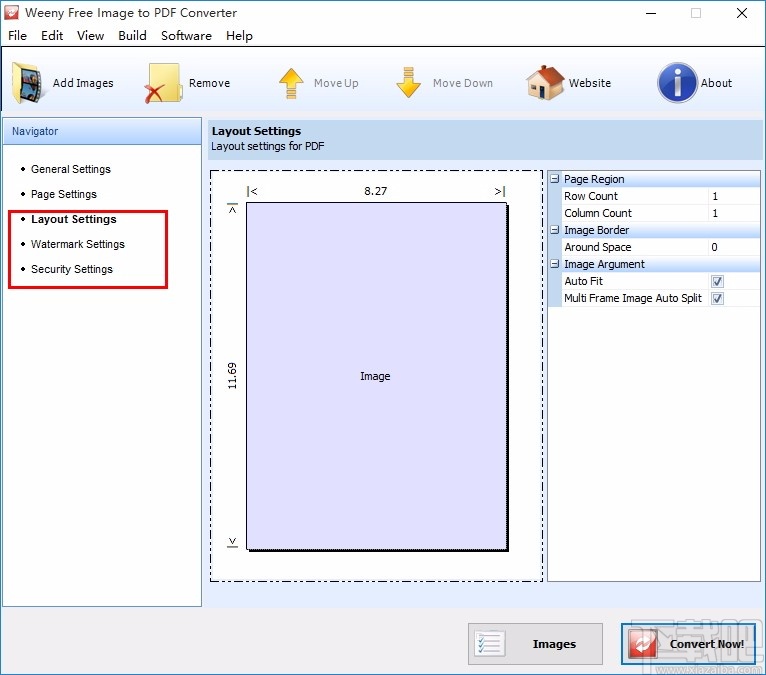Close the Weeny converter window
The height and width of the screenshot is (675, 766).
[742, 13]
